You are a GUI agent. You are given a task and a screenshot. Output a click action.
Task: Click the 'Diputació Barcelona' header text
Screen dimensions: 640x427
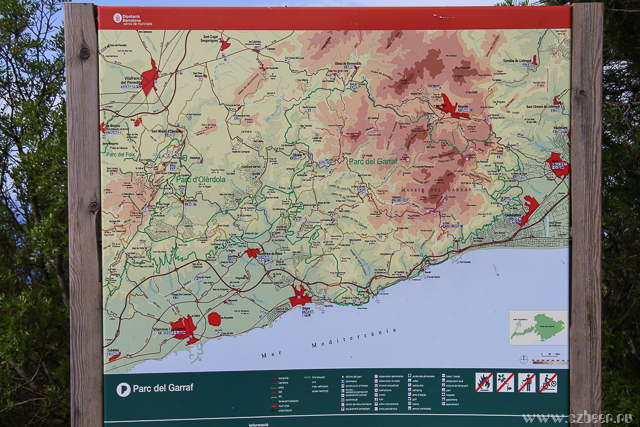click(x=132, y=18)
